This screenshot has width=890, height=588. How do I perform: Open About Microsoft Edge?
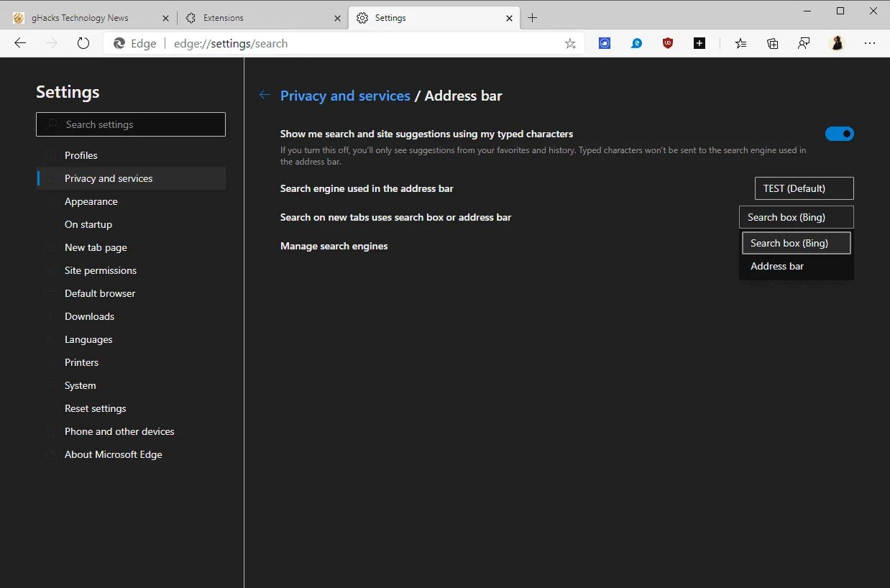131,454
